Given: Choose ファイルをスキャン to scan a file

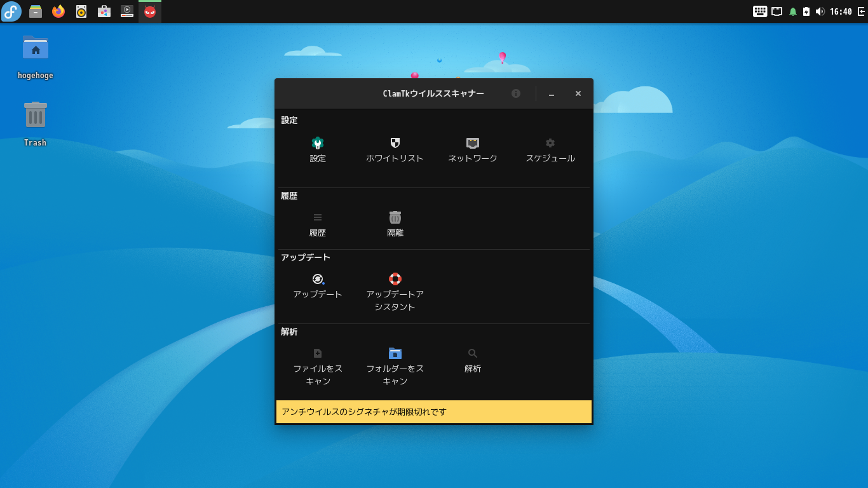Looking at the screenshot, I should 318,367.
